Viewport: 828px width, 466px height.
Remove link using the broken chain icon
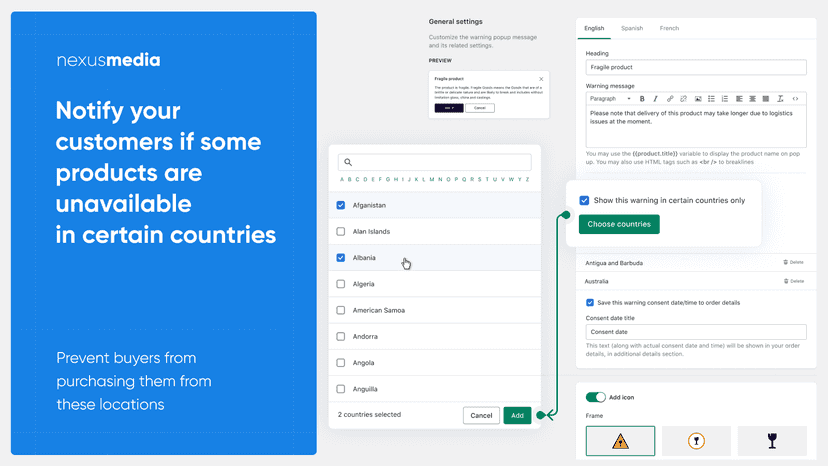point(683,99)
